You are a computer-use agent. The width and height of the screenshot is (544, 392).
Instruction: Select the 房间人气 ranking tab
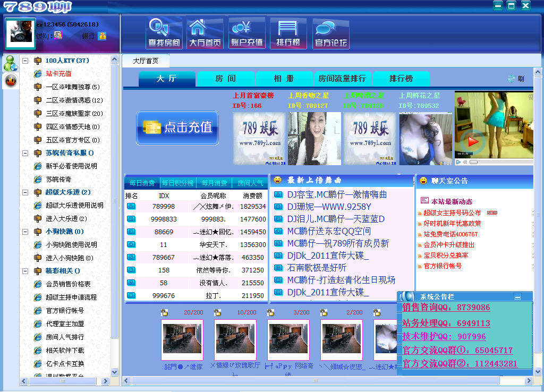pos(250,183)
